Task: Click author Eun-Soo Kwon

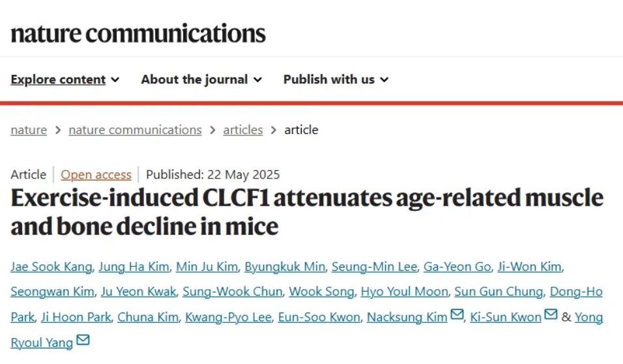Action: (319, 316)
